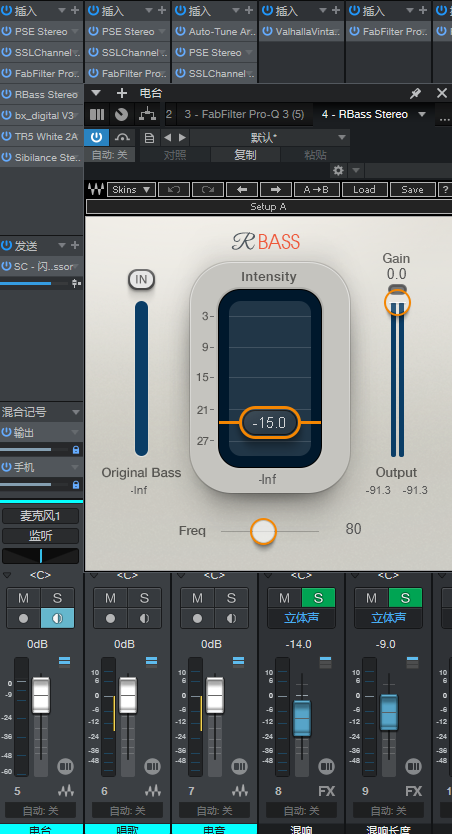Go to next preset arrow
The width and height of the screenshot is (452, 834).
(x=182, y=138)
